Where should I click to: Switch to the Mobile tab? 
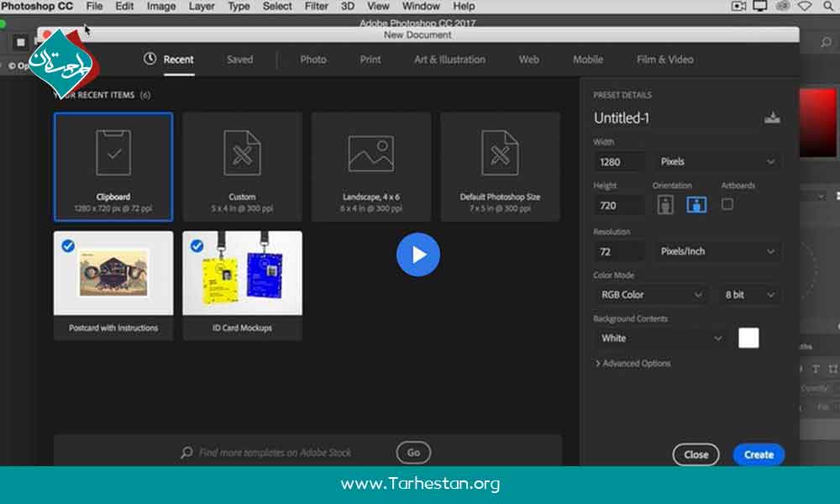pos(588,60)
